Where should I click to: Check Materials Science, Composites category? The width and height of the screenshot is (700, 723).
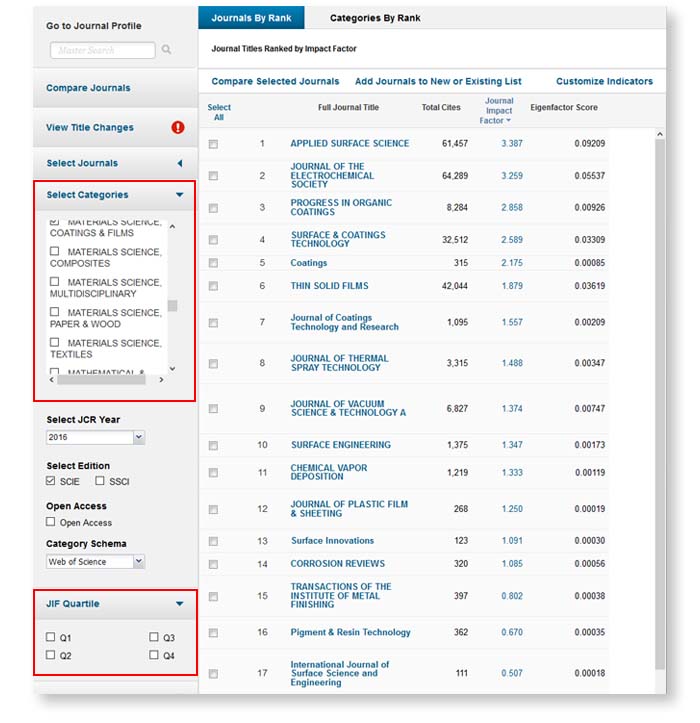coord(54,251)
